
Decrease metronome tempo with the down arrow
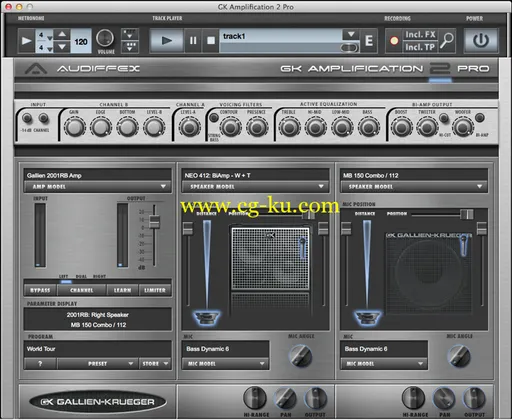(62, 47)
